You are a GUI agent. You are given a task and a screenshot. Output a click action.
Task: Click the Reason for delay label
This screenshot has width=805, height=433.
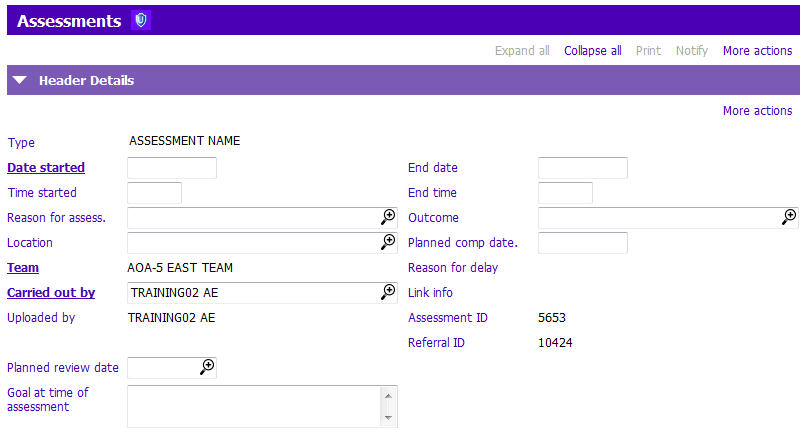[453, 268]
